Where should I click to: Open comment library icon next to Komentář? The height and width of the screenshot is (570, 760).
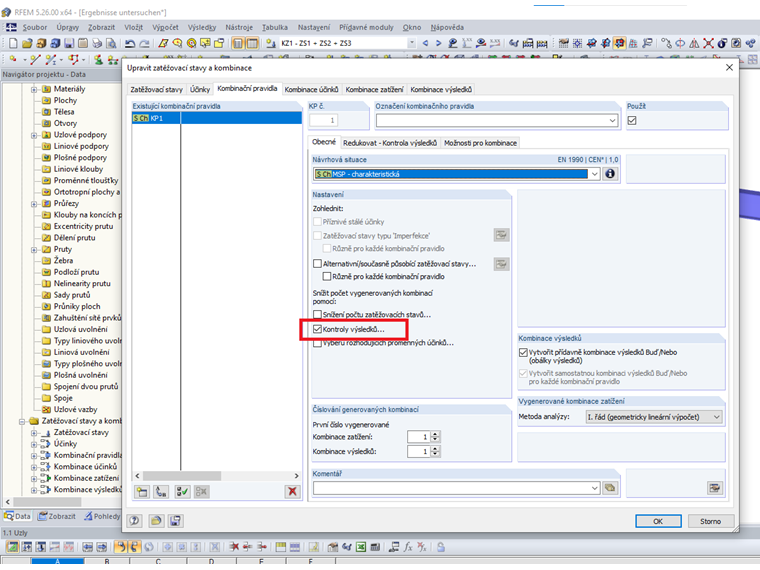(x=610, y=488)
